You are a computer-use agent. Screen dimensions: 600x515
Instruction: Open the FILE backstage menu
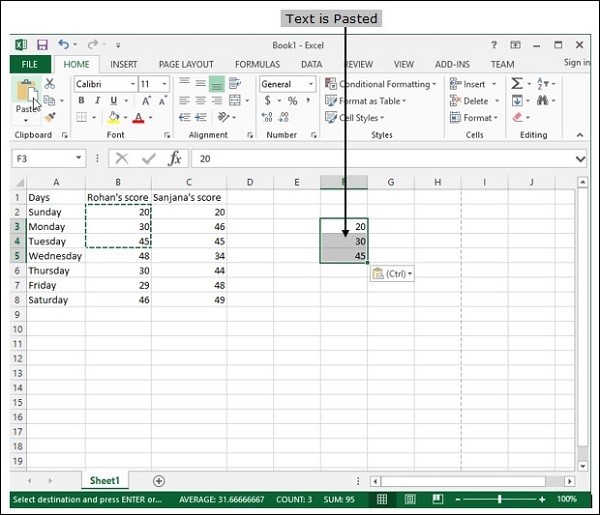coord(29,64)
